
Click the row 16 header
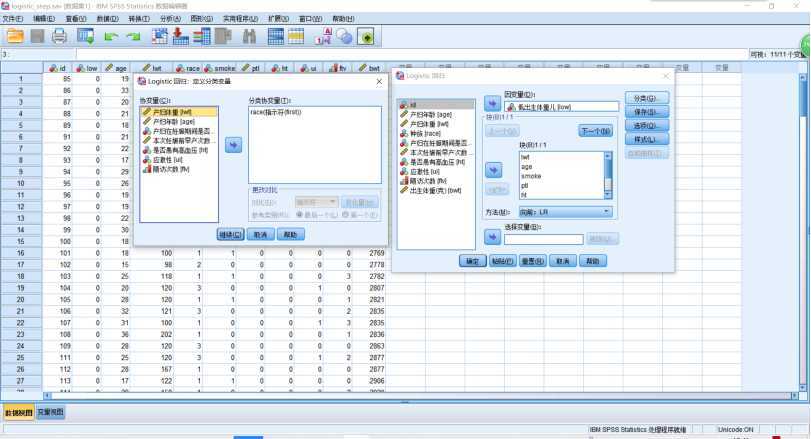click(x=21, y=253)
